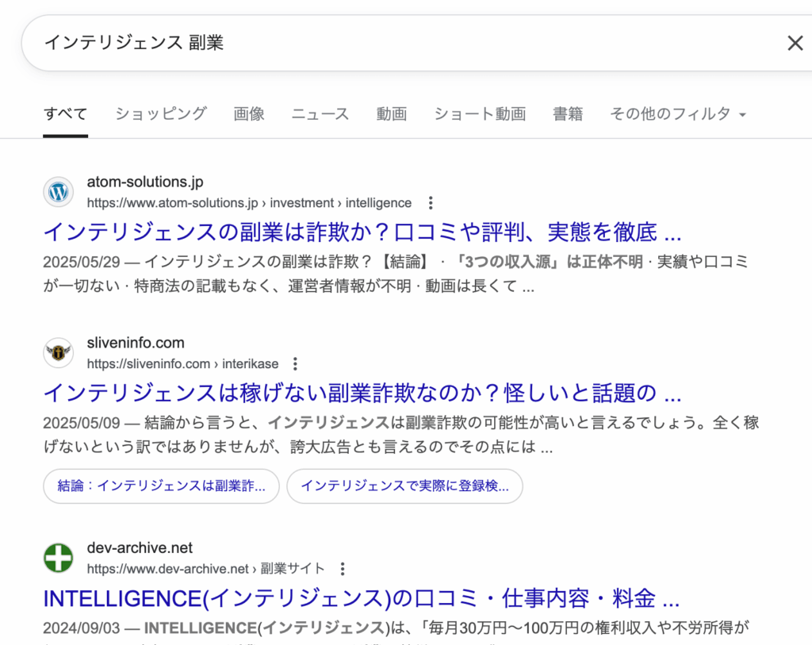Viewport: 812px width, 645px height.
Task: Click the green plus favicon for dev-archive.net
Action: tap(59, 558)
